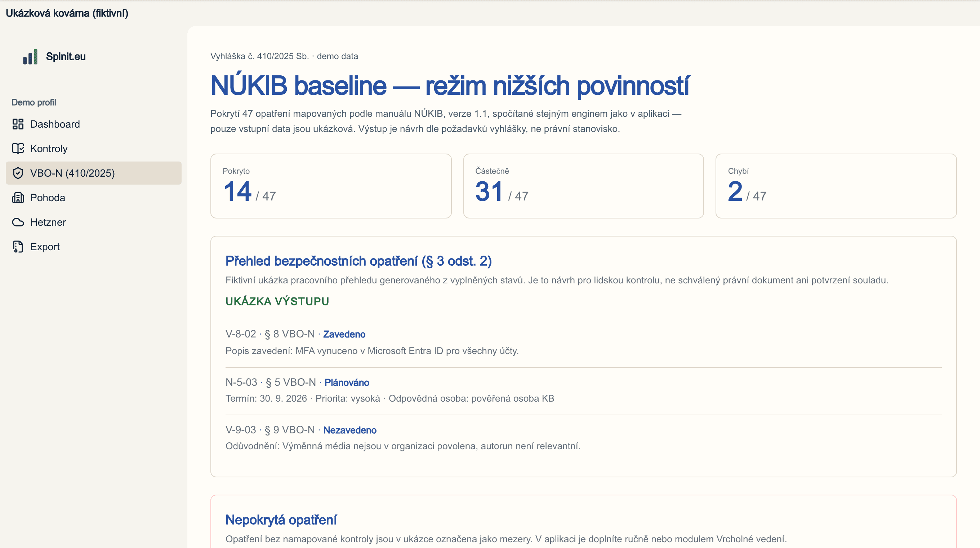Image resolution: width=980 pixels, height=548 pixels.
Task: Open the Hetzner sidebar item
Action: (94, 222)
